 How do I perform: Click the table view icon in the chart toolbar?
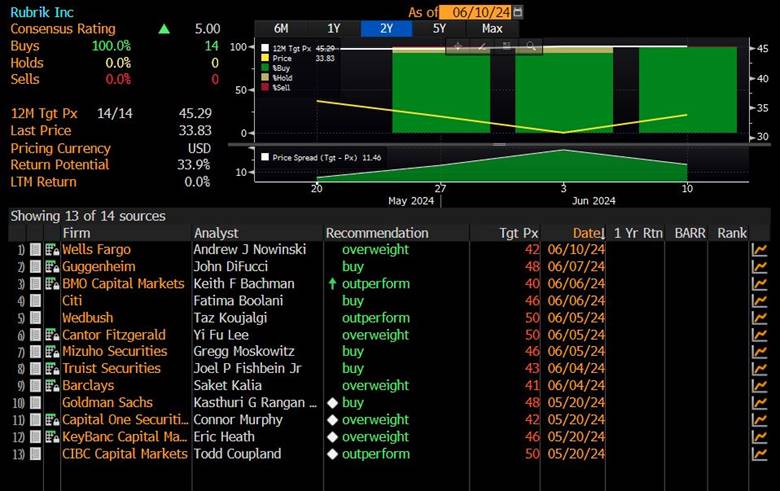506,46
